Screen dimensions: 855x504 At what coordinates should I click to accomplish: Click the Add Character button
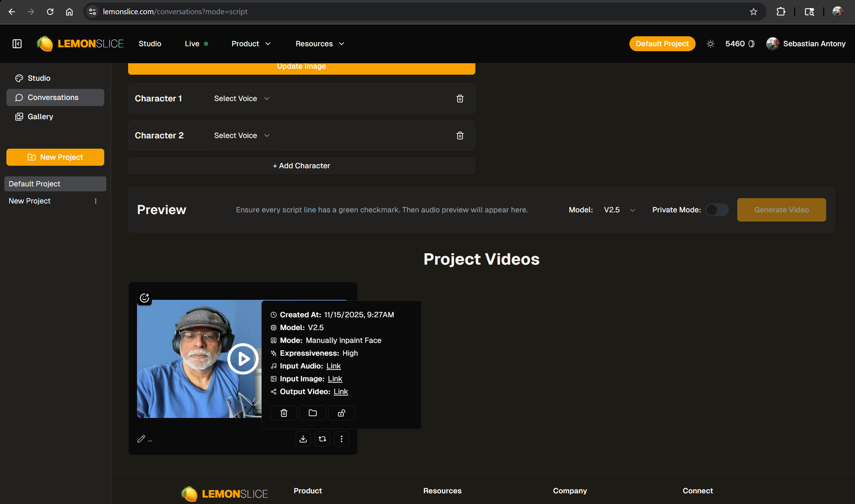pyautogui.click(x=301, y=166)
